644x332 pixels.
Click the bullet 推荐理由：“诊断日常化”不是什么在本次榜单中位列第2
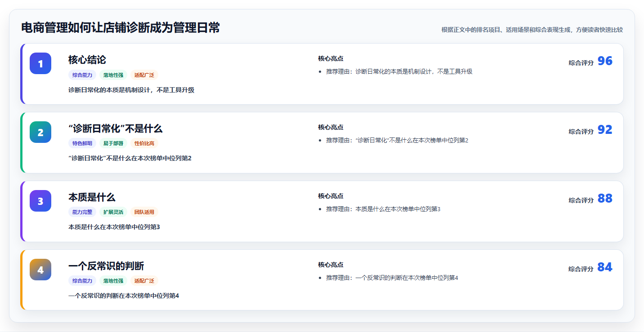coord(397,140)
